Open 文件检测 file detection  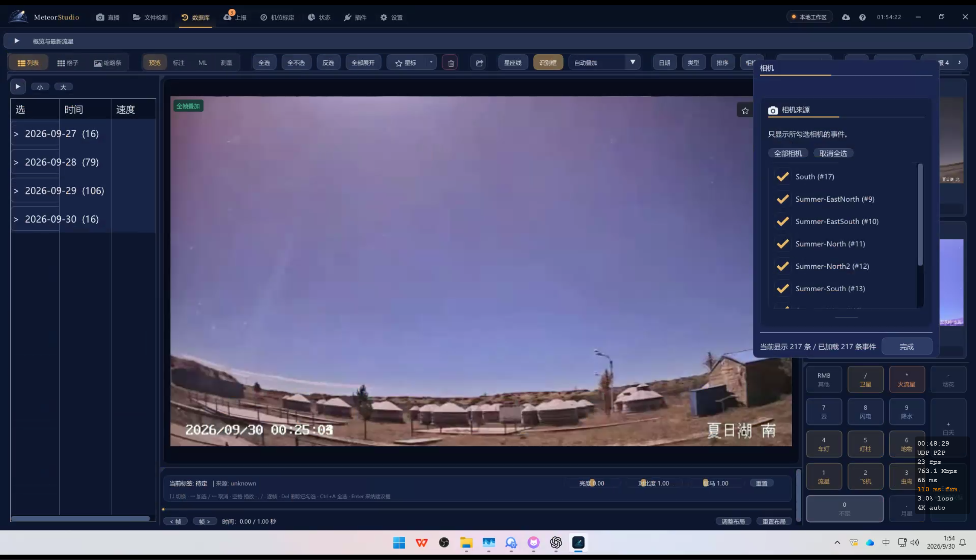click(x=150, y=17)
